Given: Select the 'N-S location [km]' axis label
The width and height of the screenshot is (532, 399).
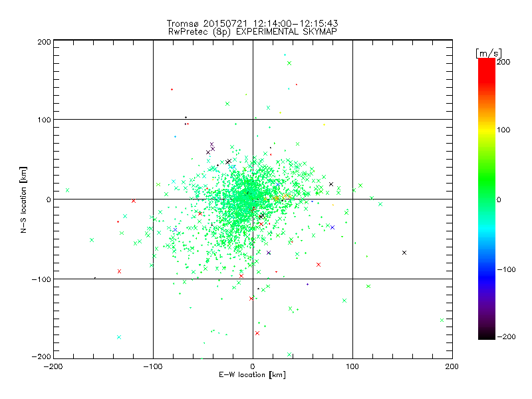Looking at the screenshot, I should [23, 200].
